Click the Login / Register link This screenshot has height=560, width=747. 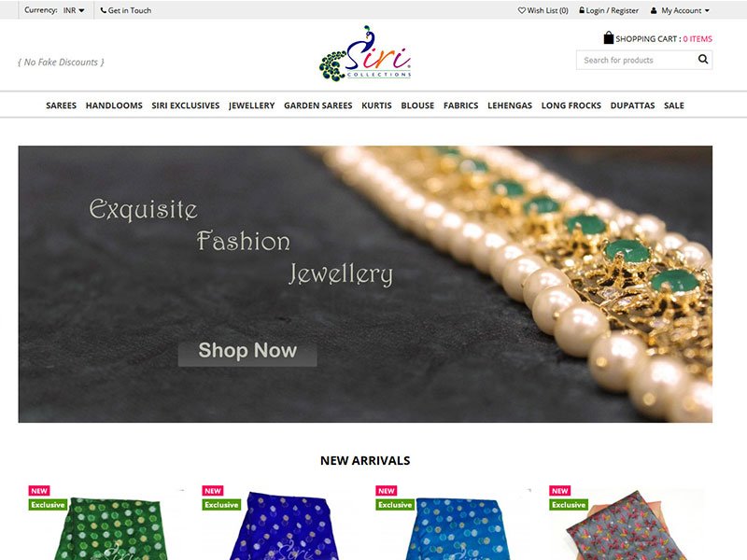tap(613, 10)
